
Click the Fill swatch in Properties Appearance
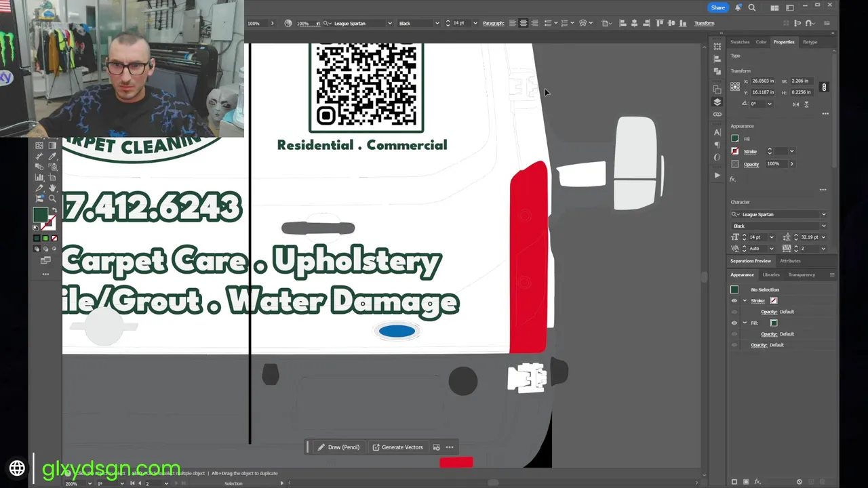coord(735,139)
